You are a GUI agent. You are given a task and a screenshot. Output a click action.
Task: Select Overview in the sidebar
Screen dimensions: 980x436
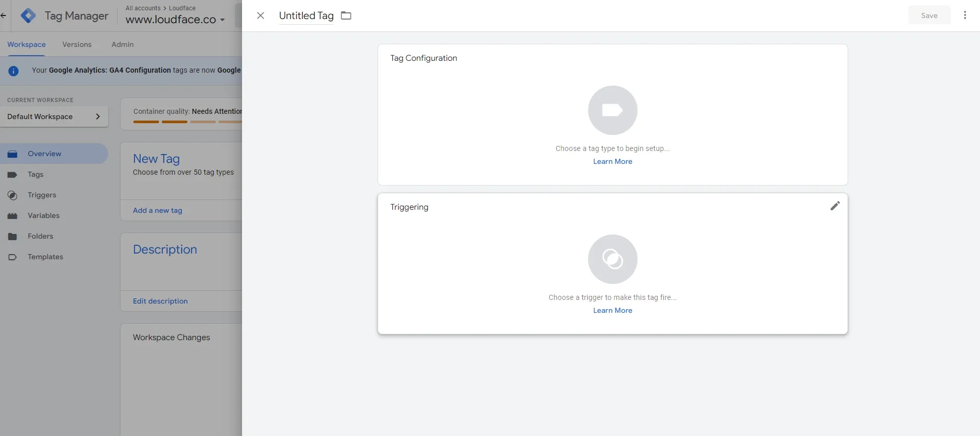click(54, 154)
